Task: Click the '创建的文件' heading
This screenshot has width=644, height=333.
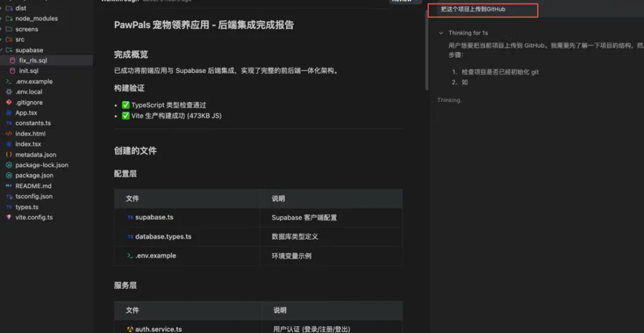Action: pyautogui.click(x=135, y=151)
